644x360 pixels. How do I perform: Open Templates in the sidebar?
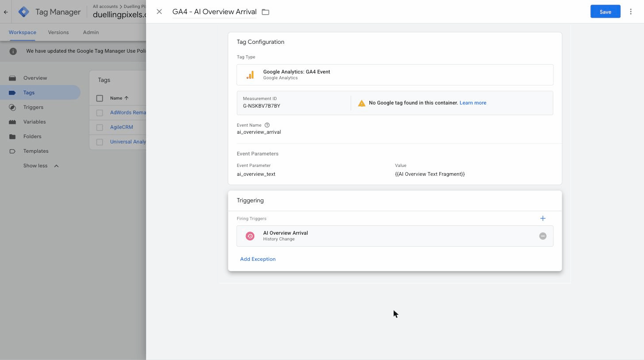(x=40, y=151)
